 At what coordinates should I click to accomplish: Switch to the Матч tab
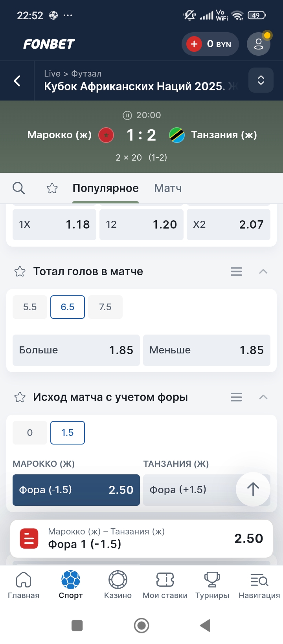tap(168, 188)
